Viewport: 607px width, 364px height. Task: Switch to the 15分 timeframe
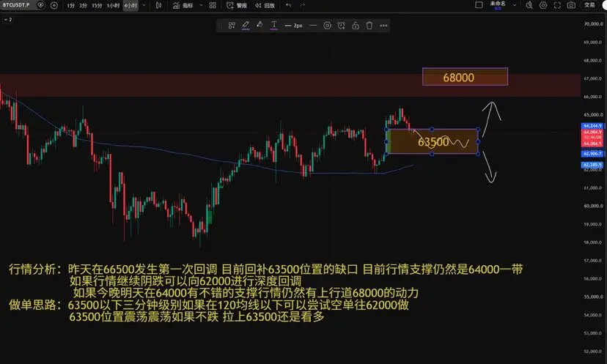pyautogui.click(x=97, y=5)
